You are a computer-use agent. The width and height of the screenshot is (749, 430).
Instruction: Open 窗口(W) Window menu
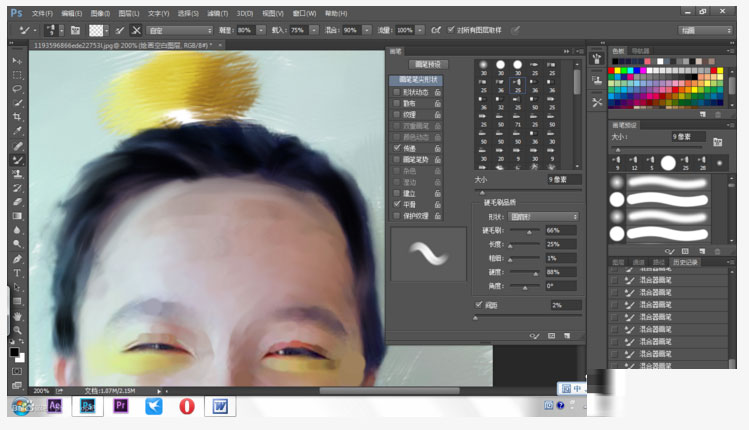tap(304, 13)
